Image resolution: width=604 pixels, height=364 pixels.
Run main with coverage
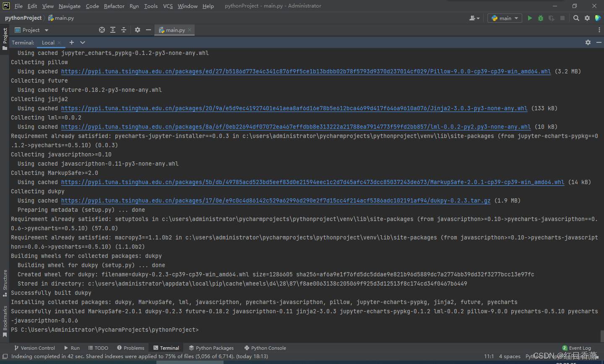click(552, 18)
